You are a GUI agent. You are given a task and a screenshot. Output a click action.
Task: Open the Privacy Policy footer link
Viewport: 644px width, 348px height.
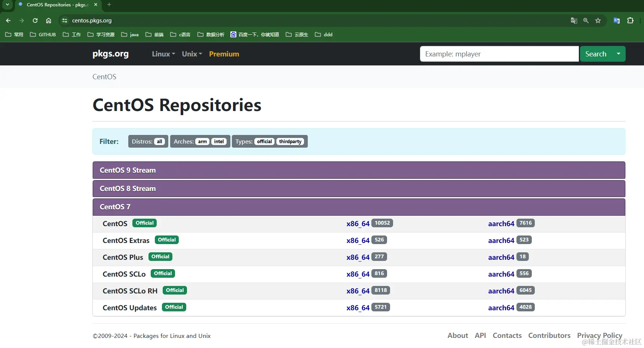[x=599, y=335]
